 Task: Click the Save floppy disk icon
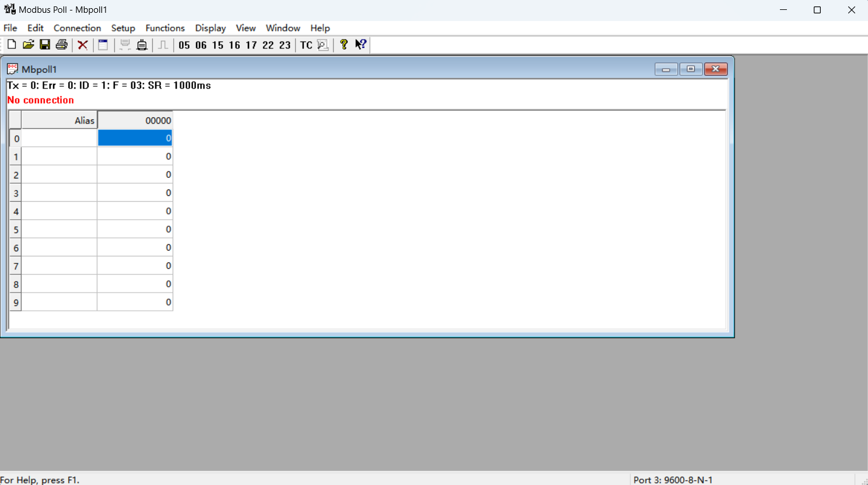(45, 45)
